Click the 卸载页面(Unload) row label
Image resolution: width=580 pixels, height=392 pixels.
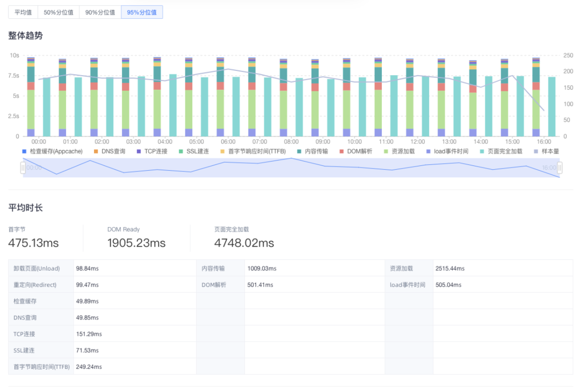[37, 268]
